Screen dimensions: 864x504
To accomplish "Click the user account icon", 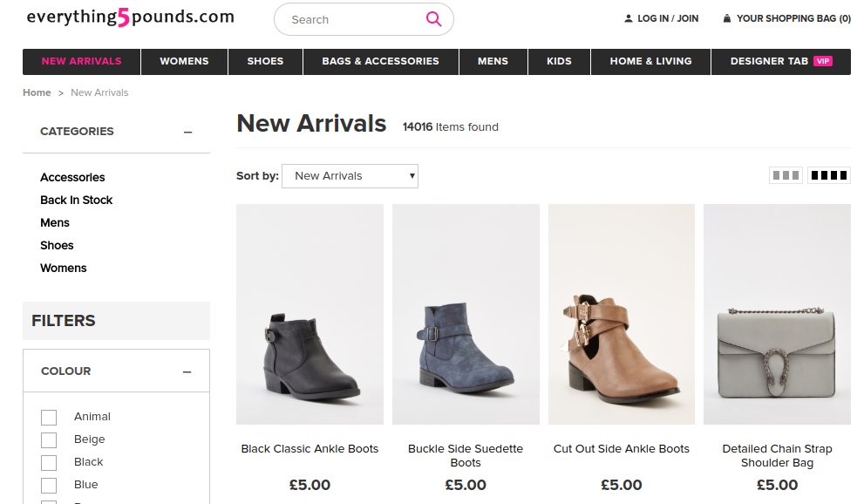I will 629,18.
